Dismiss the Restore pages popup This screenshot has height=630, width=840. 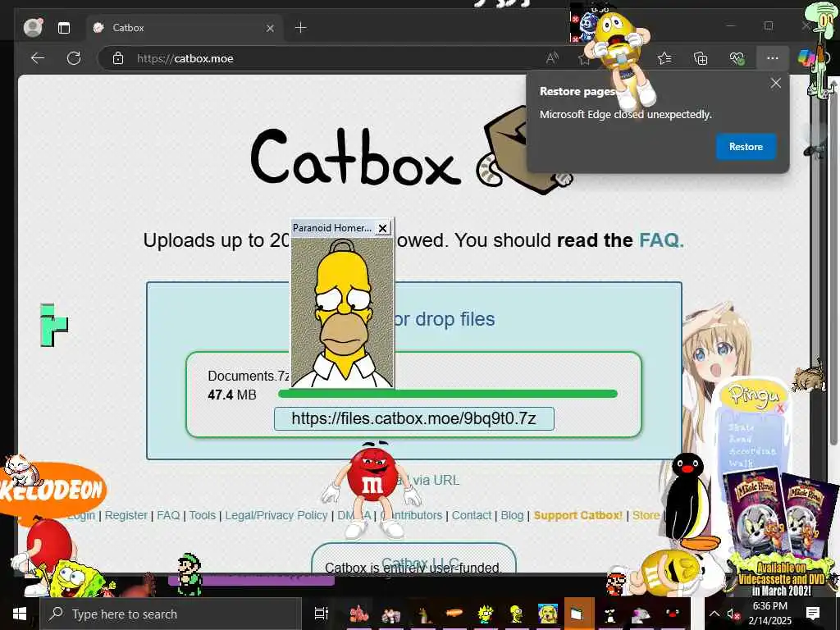[775, 83]
